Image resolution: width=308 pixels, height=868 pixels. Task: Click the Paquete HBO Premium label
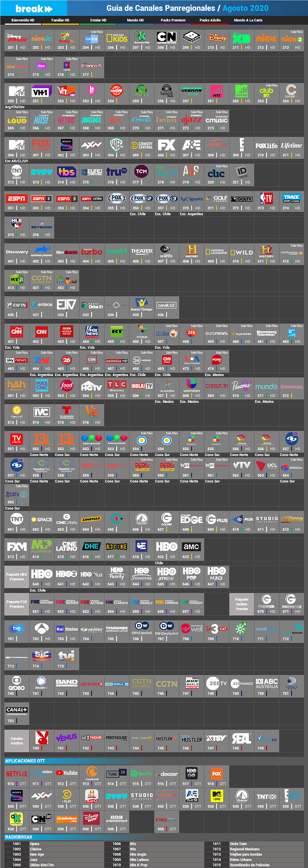pyautogui.click(x=16, y=577)
